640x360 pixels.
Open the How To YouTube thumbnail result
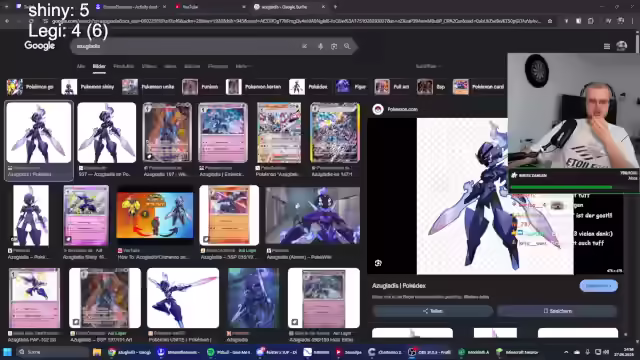[155, 215]
